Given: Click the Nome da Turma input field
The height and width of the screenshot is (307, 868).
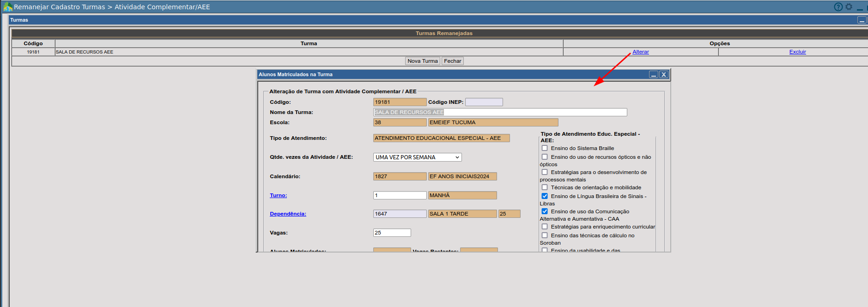Looking at the screenshot, I should point(500,112).
